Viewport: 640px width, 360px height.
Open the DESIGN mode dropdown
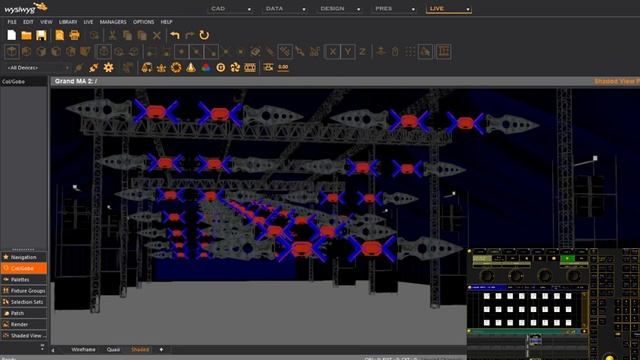[x=340, y=9]
